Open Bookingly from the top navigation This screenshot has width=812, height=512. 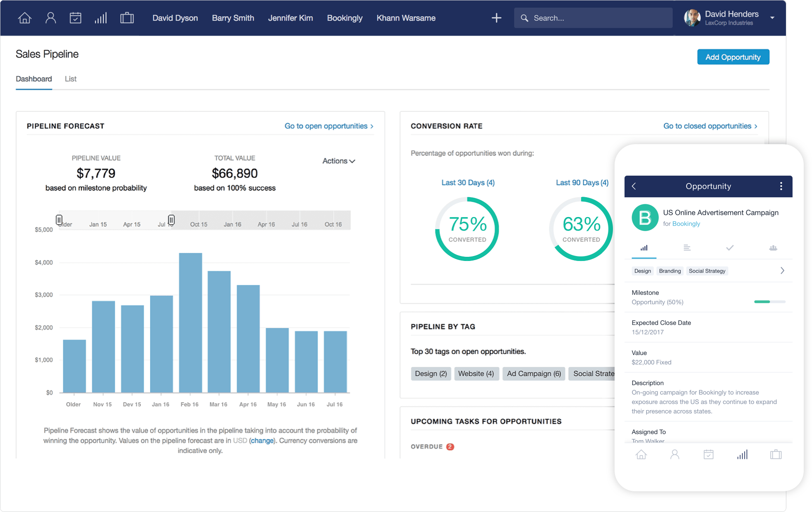(x=345, y=18)
